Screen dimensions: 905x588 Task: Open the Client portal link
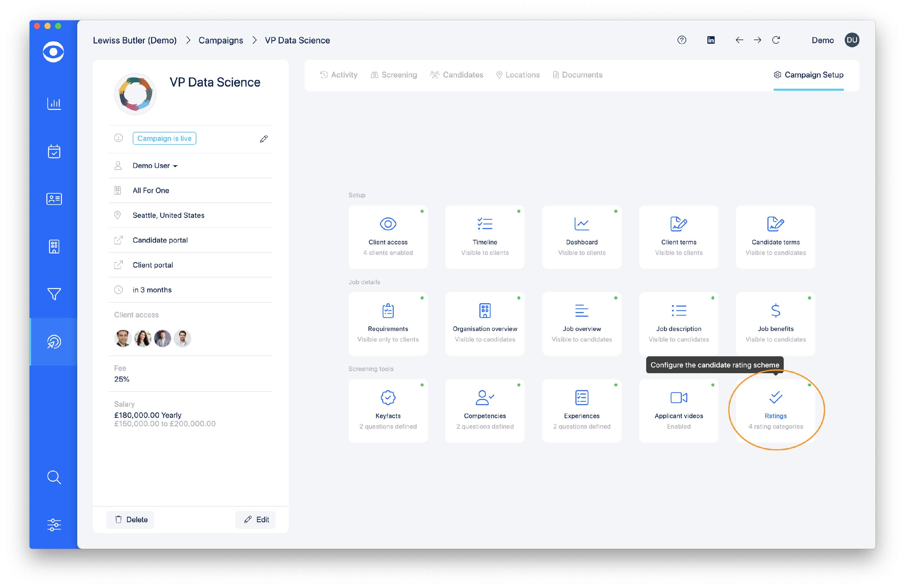tap(152, 265)
